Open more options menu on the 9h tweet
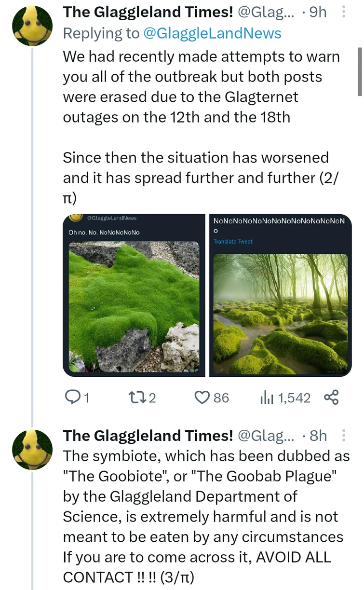 click(x=344, y=12)
